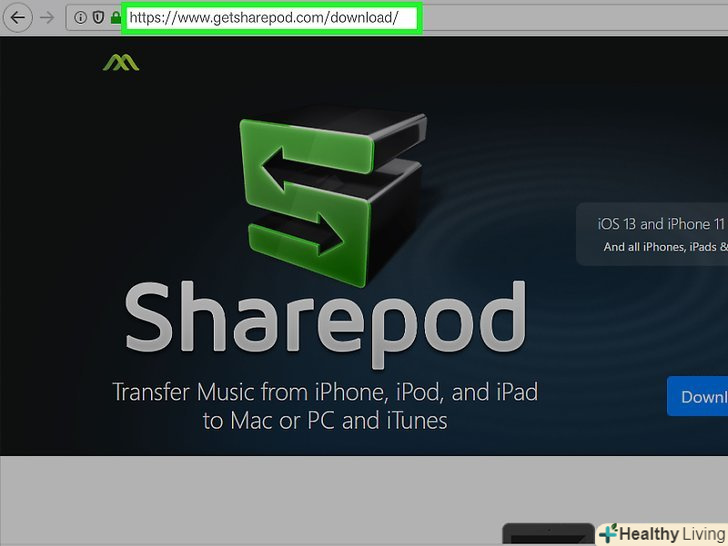Click the green Macroplant logo

[x=121, y=63]
